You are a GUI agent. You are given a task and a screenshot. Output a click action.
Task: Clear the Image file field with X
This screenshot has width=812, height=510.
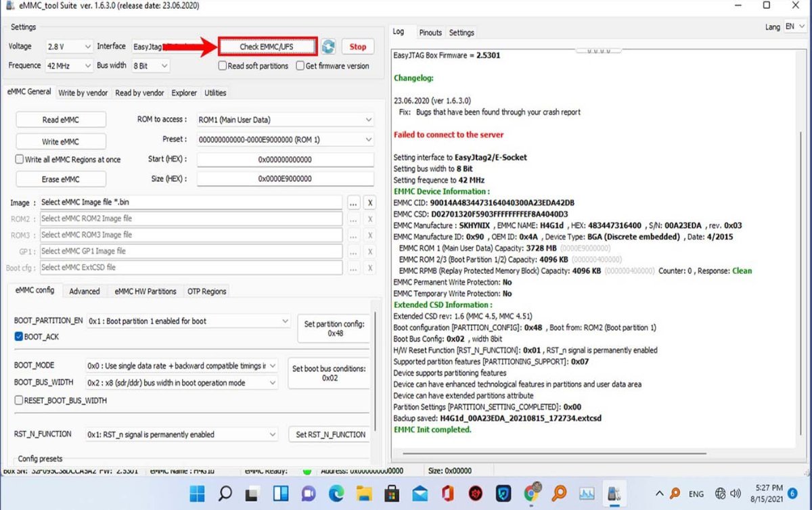[x=370, y=202]
